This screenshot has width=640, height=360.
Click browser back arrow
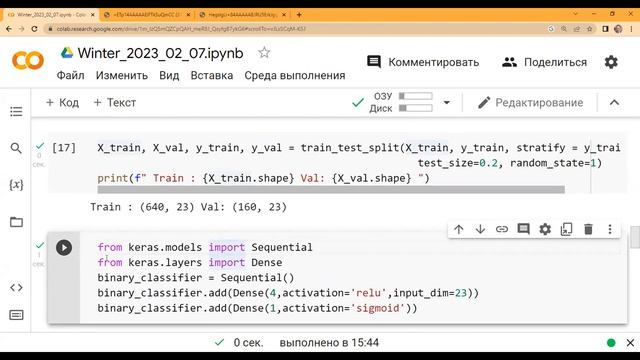(x=9, y=29)
